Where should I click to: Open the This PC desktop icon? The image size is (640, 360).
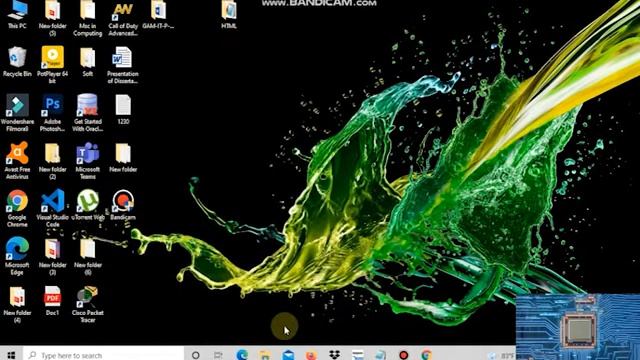(x=17, y=15)
